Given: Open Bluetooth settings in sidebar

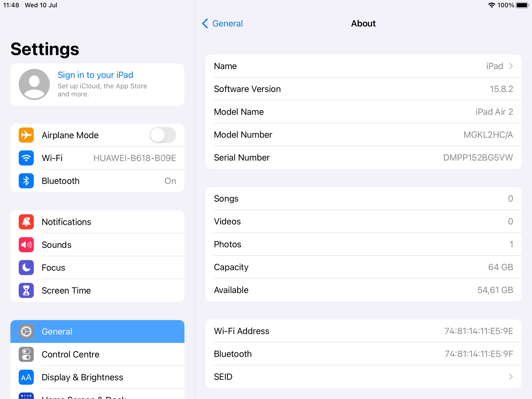Looking at the screenshot, I should coord(97,181).
